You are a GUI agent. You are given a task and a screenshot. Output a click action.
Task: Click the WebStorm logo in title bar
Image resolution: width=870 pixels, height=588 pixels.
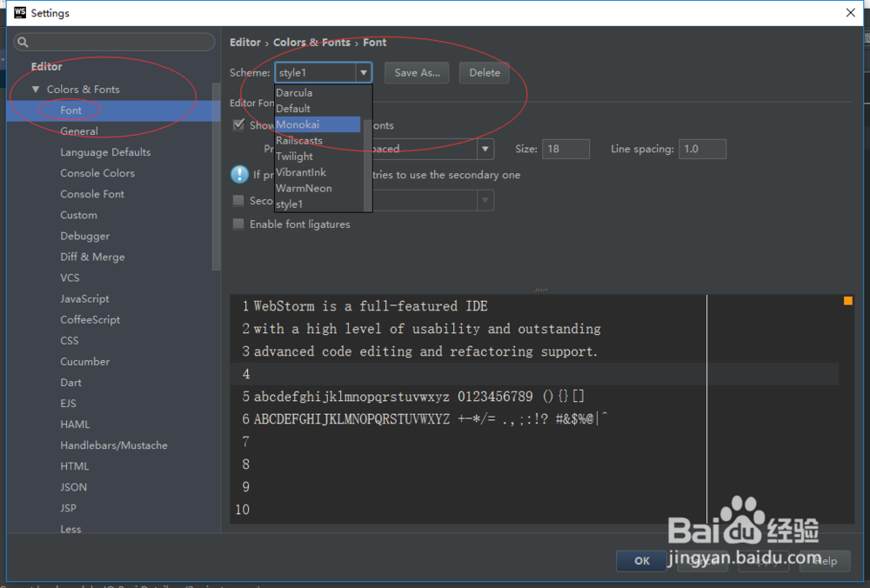click(20, 12)
